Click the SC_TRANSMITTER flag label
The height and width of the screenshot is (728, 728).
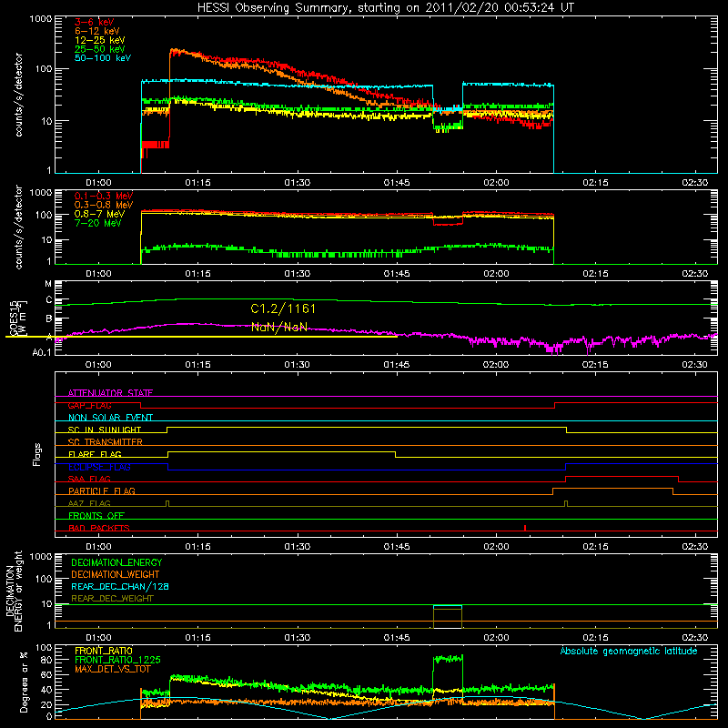click(x=105, y=441)
